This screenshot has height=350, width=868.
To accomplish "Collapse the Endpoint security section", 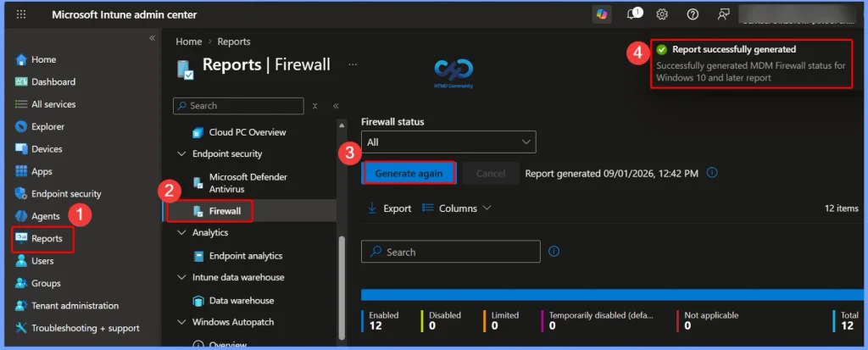I will 181,154.
